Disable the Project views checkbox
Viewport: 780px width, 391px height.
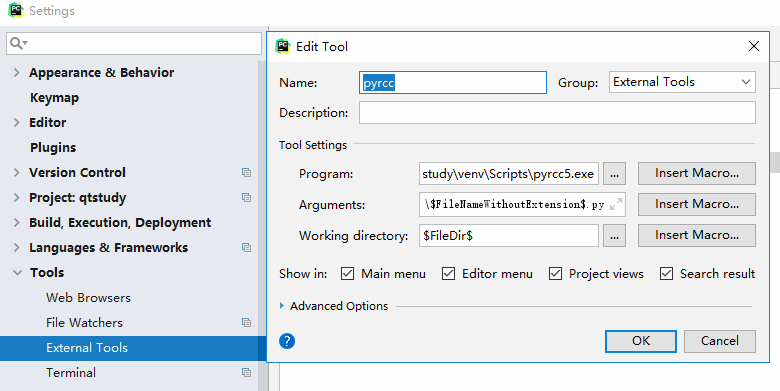555,274
